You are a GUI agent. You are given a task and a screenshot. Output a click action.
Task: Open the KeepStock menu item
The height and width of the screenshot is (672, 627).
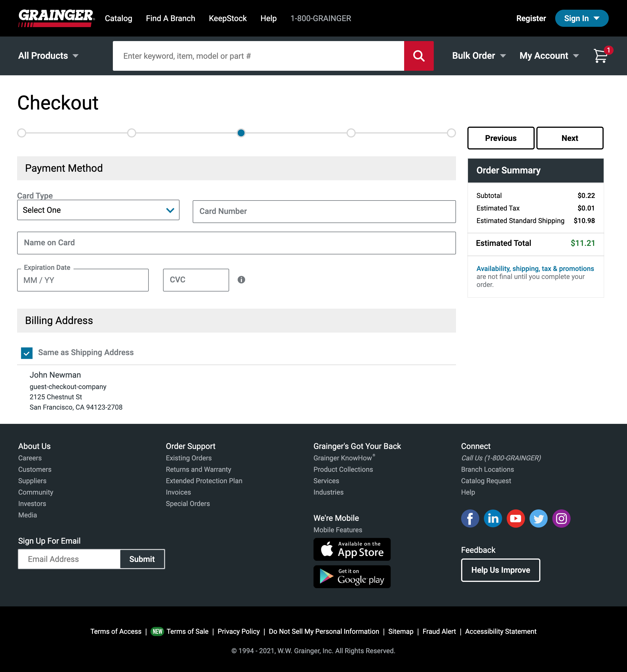[228, 18]
